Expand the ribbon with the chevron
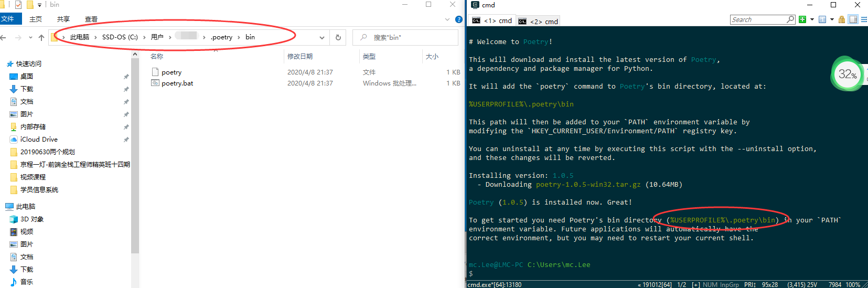868x288 pixels. tap(447, 19)
